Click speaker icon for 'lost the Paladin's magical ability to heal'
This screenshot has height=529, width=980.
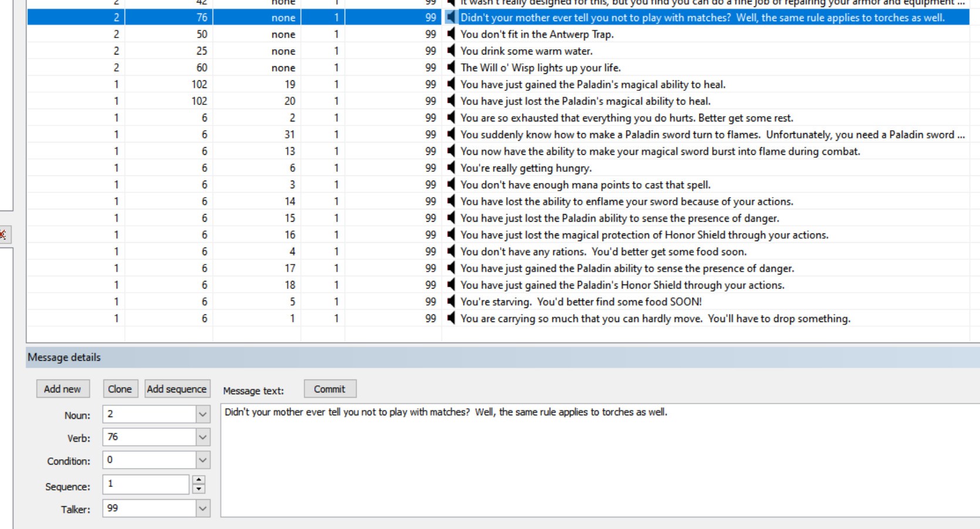pyautogui.click(x=451, y=101)
